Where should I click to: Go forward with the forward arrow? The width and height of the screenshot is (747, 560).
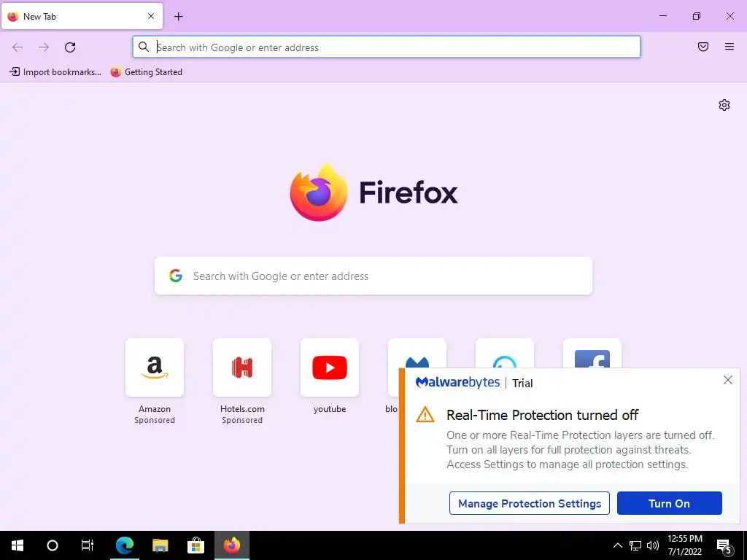pos(44,47)
